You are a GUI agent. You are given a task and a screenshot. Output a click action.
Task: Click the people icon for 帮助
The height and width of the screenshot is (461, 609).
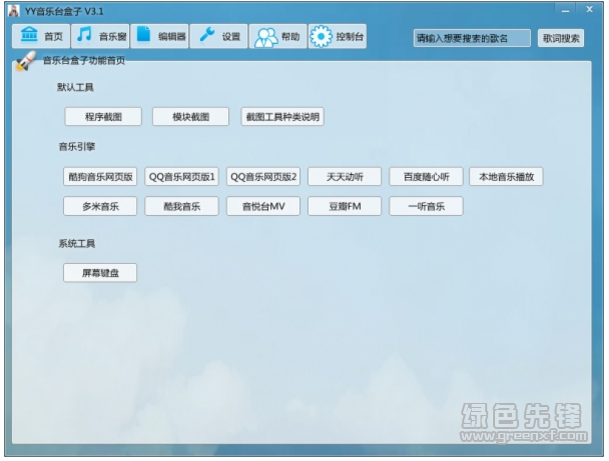(x=266, y=37)
